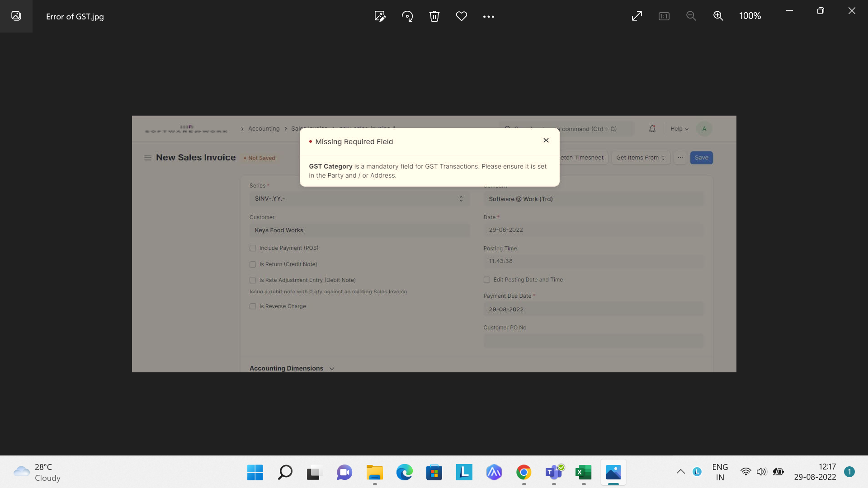Click the Customer PO No input field
Viewport: 868px width, 488px height.
(x=593, y=341)
